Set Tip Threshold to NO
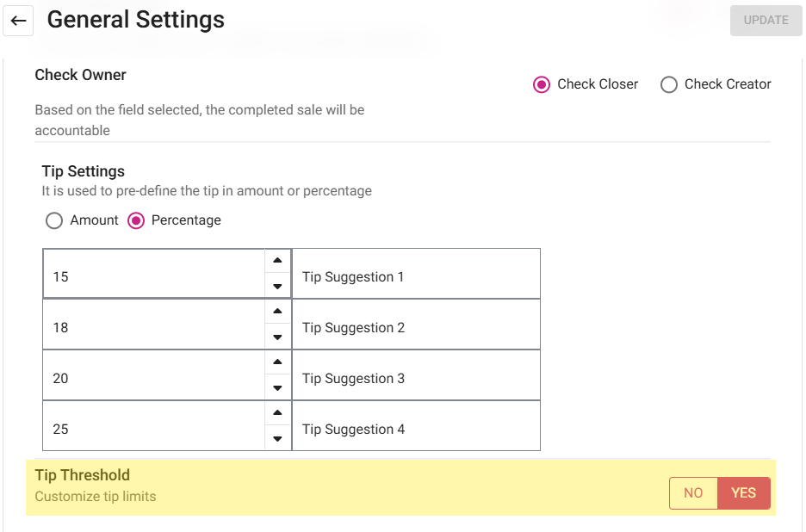The height and width of the screenshot is (532, 806). click(x=693, y=493)
